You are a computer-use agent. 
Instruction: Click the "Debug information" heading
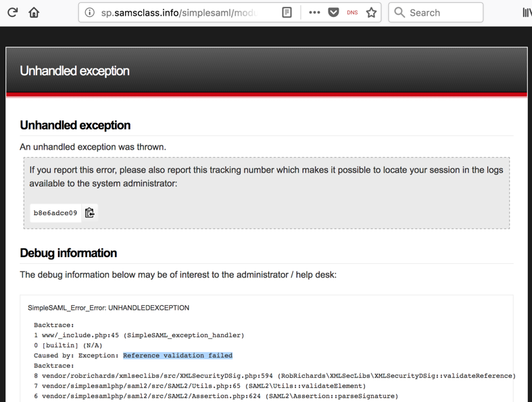tap(68, 253)
